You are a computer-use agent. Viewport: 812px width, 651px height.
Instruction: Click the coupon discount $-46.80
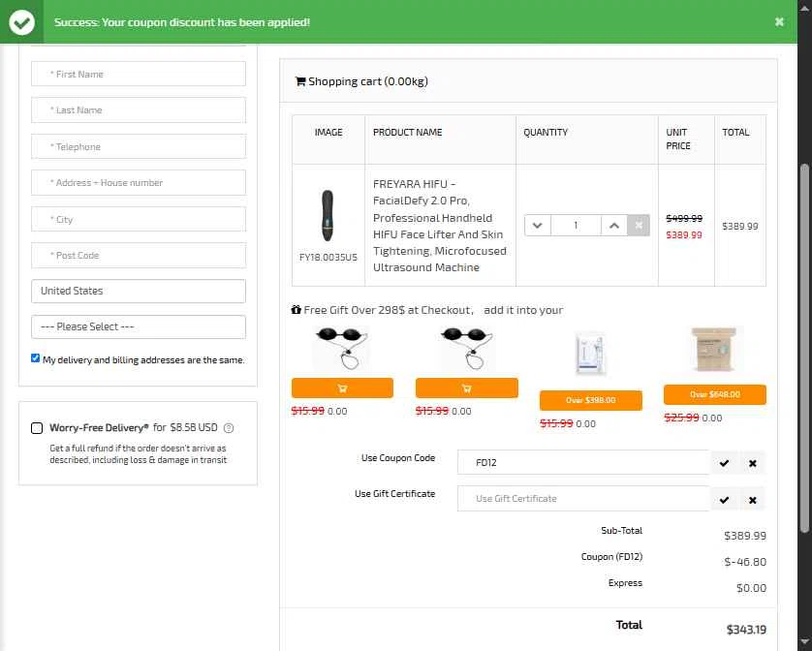point(745,562)
